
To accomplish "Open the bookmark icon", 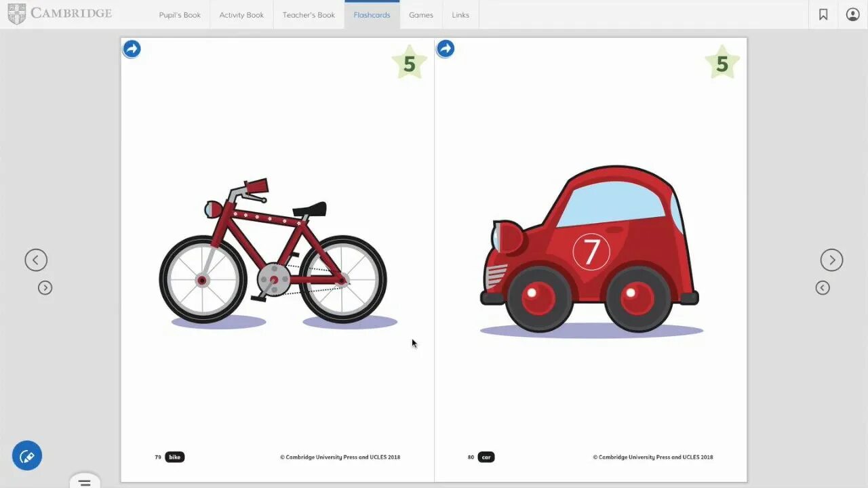I will [823, 15].
